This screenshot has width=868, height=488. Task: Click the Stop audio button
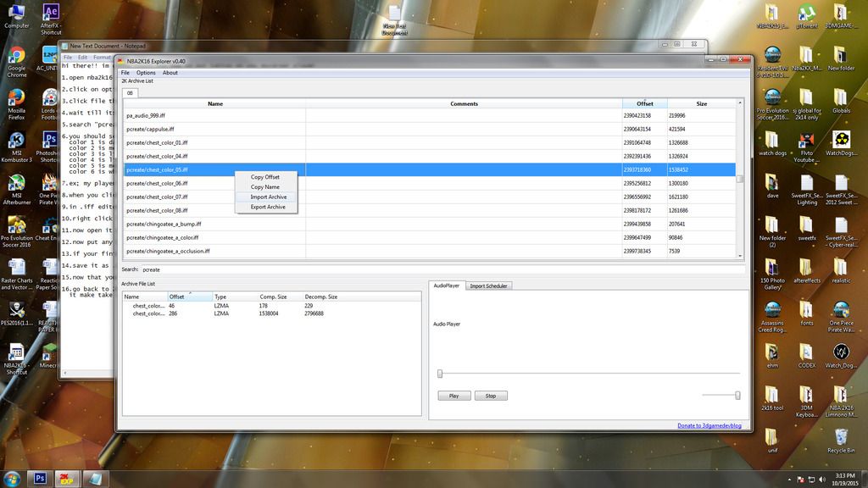click(491, 396)
